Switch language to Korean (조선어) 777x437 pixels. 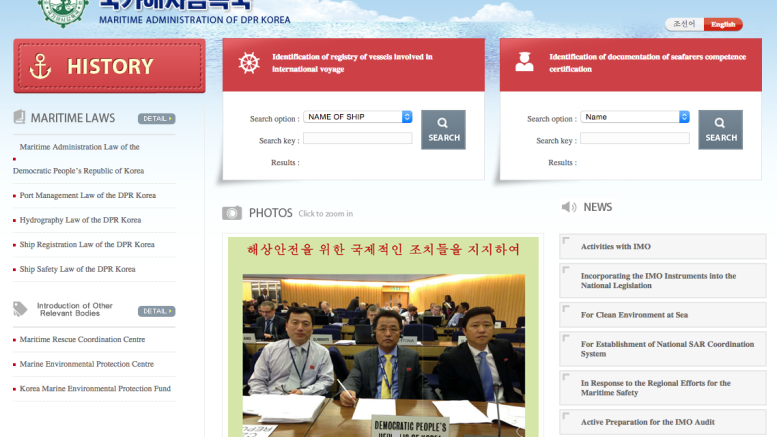(x=684, y=24)
